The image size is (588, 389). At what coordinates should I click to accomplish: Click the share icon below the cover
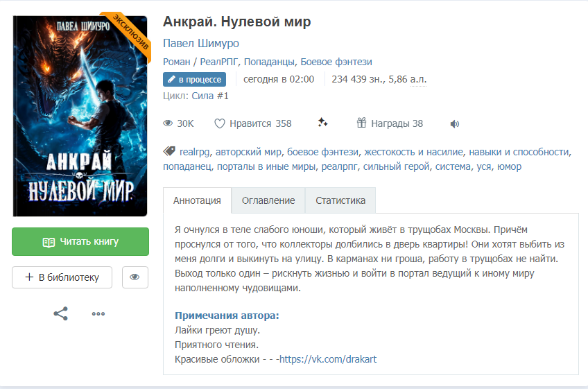61,313
